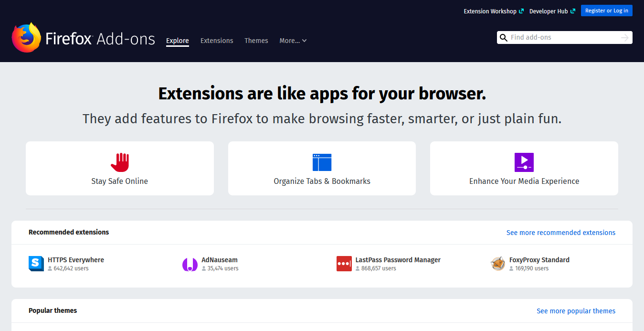This screenshot has width=644, height=331.
Task: Click the Firefox logo icon
Action: 26,37
